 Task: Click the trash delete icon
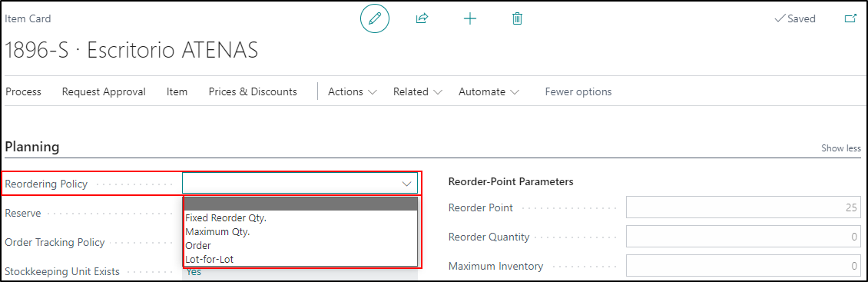(x=517, y=19)
